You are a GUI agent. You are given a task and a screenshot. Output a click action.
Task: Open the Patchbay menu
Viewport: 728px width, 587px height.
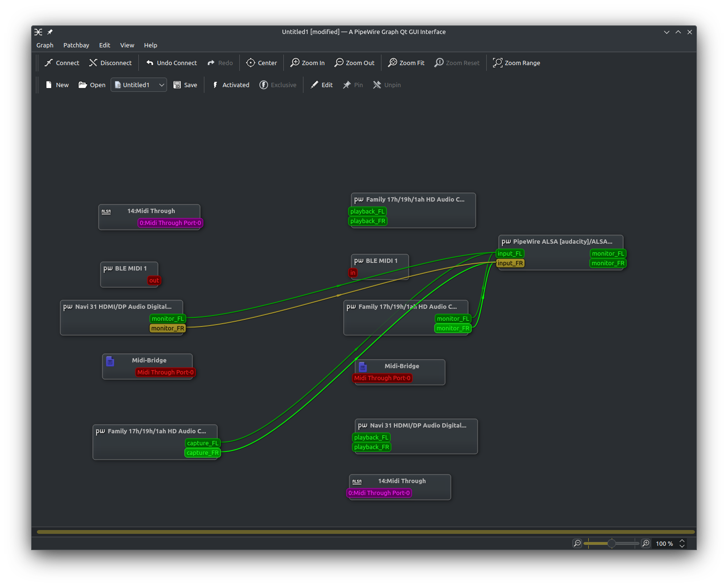(76, 45)
